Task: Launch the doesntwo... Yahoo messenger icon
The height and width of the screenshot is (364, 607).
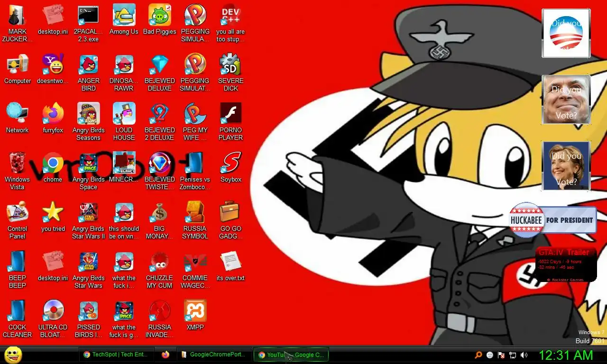Action: [x=53, y=69]
